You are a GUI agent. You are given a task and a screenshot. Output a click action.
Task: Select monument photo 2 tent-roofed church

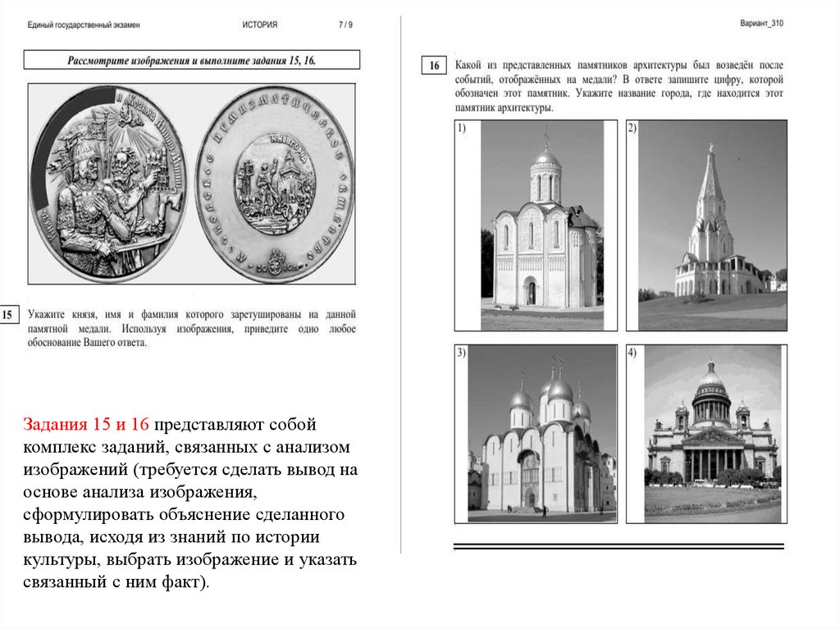pos(713,225)
